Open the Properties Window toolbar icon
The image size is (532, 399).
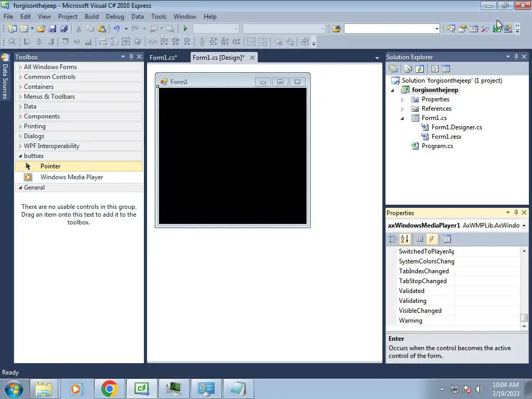tap(462, 29)
